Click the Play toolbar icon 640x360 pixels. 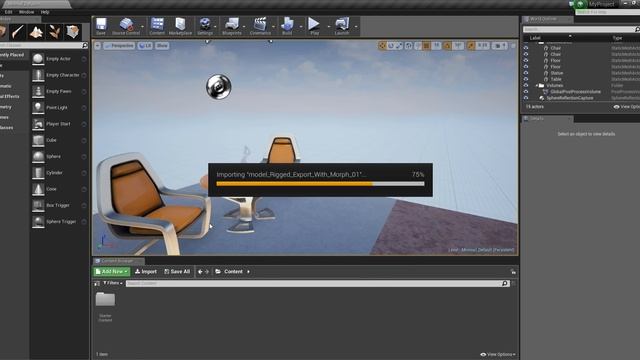[314, 26]
